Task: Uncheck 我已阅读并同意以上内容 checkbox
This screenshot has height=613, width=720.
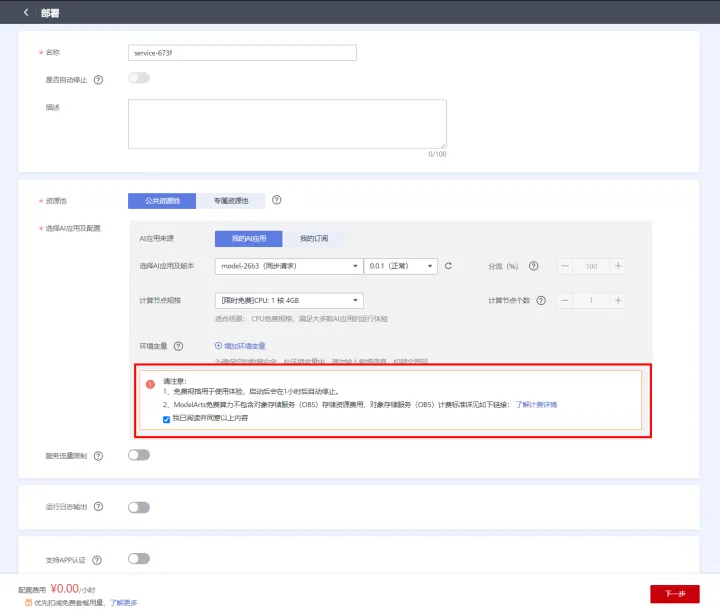Action: (x=166, y=419)
